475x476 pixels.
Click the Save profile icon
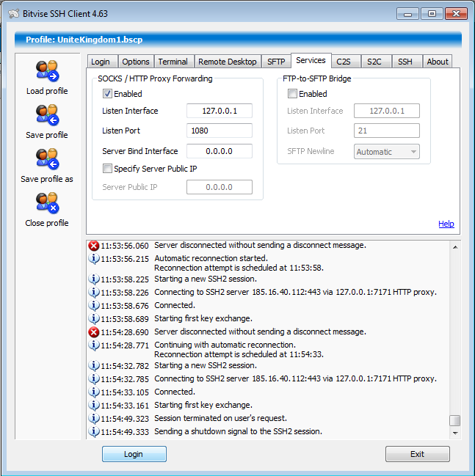coord(47,114)
